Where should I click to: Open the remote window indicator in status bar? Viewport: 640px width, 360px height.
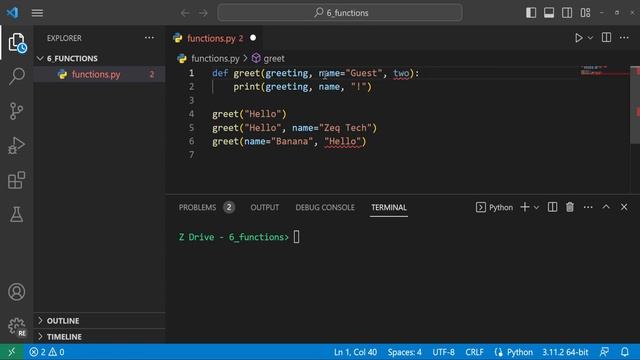[x=11, y=352]
